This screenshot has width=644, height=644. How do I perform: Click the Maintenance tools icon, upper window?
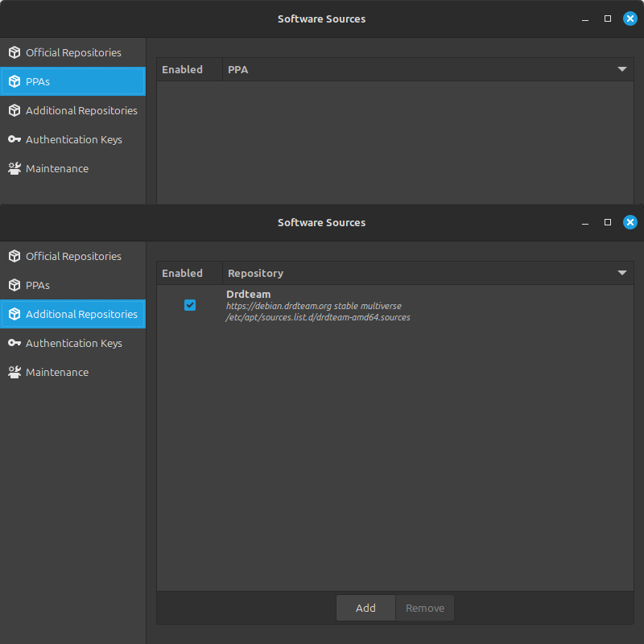click(14, 168)
